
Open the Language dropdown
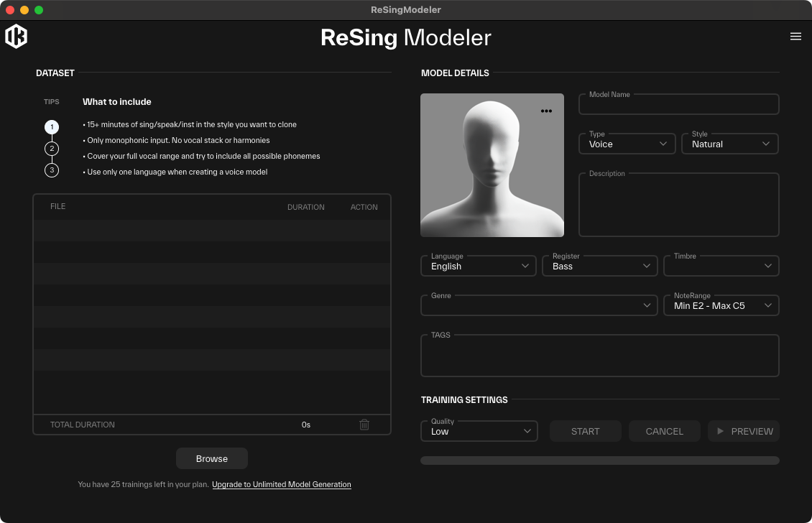pyautogui.click(x=478, y=266)
